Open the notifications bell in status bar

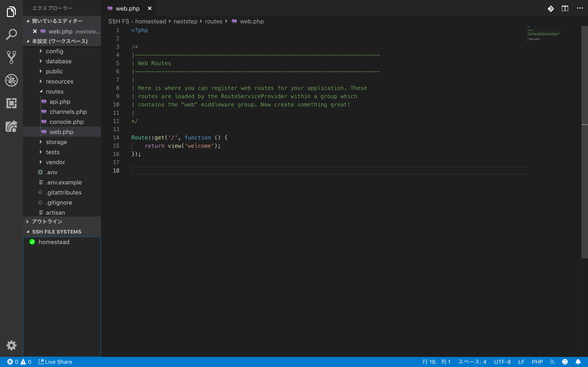tap(578, 362)
